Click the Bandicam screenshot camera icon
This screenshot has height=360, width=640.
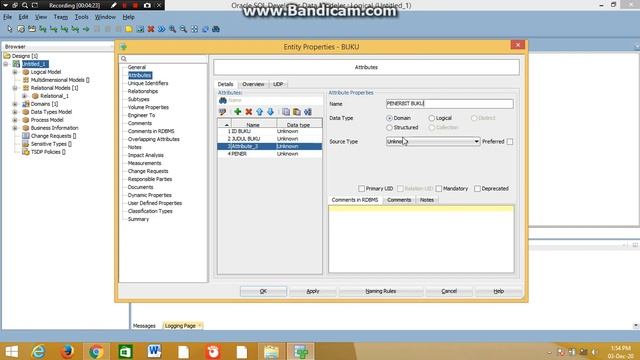tap(147, 5)
